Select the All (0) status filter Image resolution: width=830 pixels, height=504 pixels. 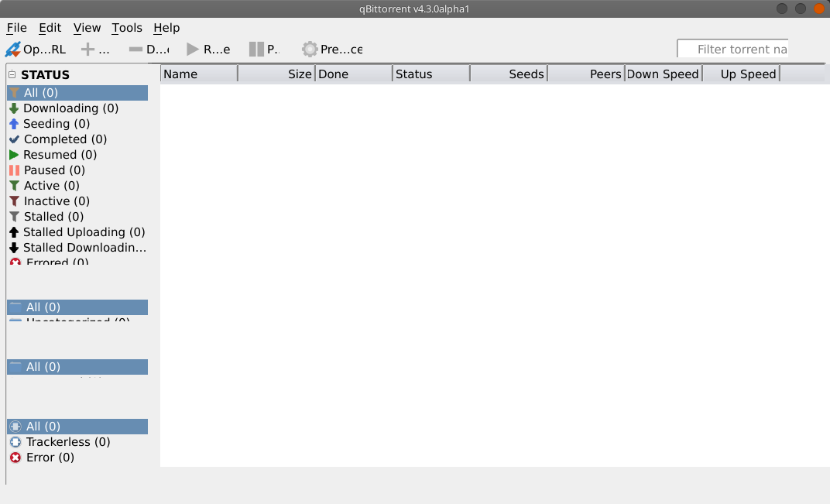[x=77, y=93]
